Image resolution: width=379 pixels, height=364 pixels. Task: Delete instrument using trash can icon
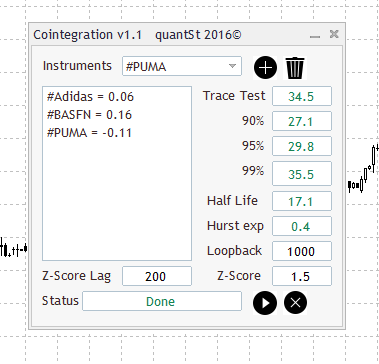pyautogui.click(x=295, y=68)
